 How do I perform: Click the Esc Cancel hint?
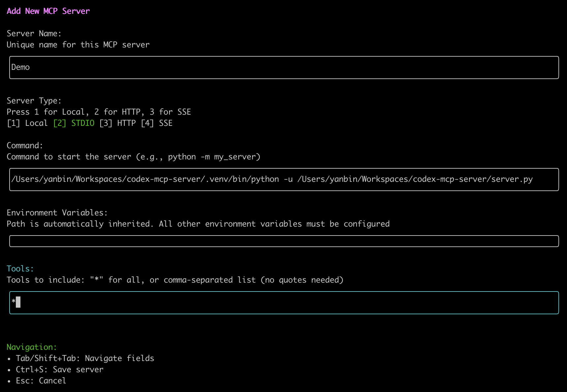pyautogui.click(x=41, y=381)
